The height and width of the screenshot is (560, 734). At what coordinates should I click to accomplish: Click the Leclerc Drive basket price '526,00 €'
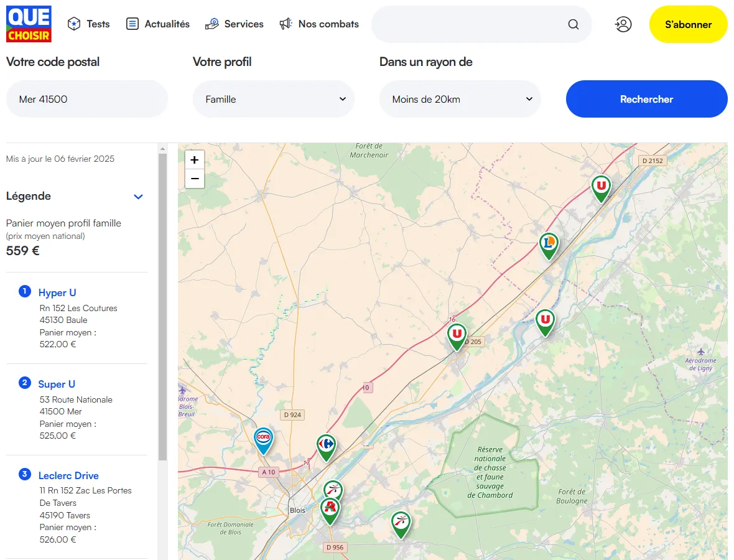pos(58,539)
